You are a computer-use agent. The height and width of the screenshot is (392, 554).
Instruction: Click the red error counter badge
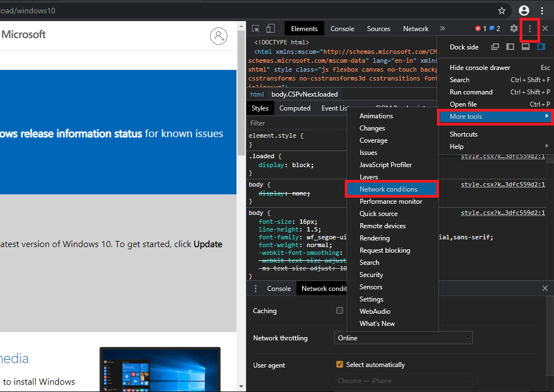point(477,28)
